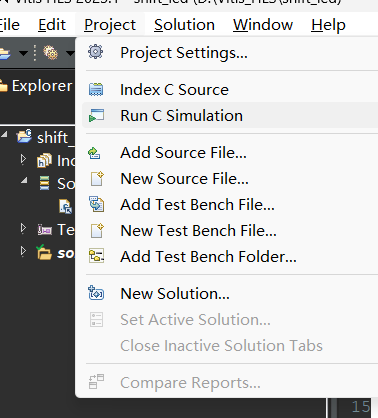Click the Run C Simulation icon

coord(96,115)
